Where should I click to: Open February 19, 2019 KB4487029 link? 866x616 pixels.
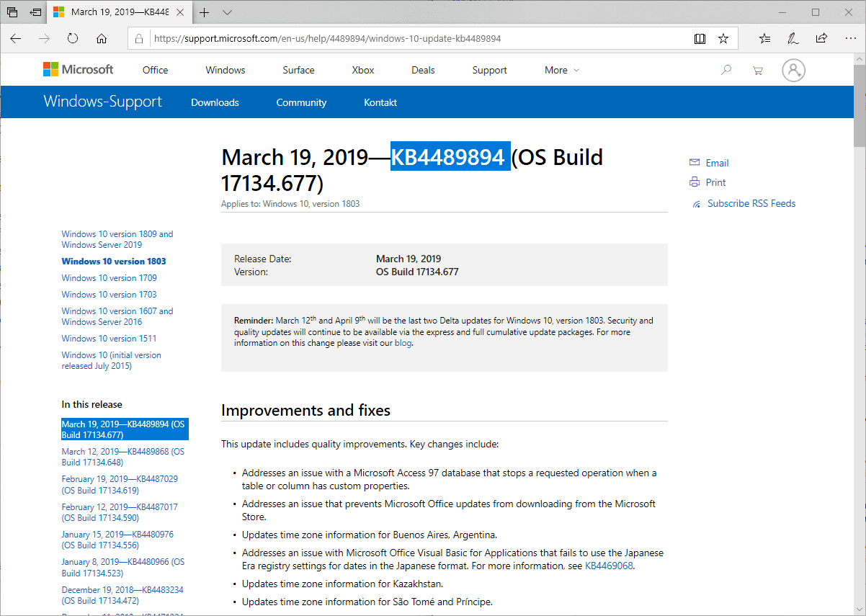[120, 484]
